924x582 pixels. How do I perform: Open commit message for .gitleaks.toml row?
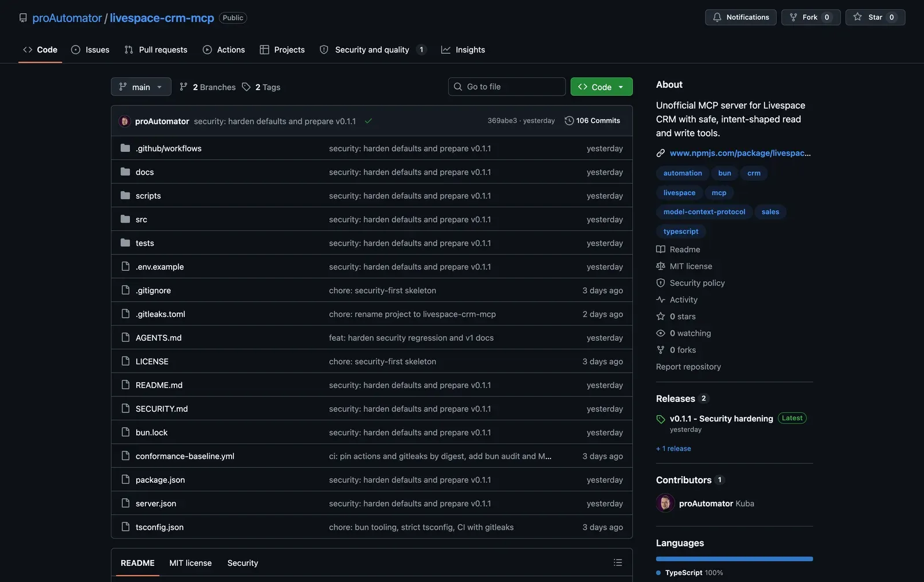pyautogui.click(x=412, y=314)
